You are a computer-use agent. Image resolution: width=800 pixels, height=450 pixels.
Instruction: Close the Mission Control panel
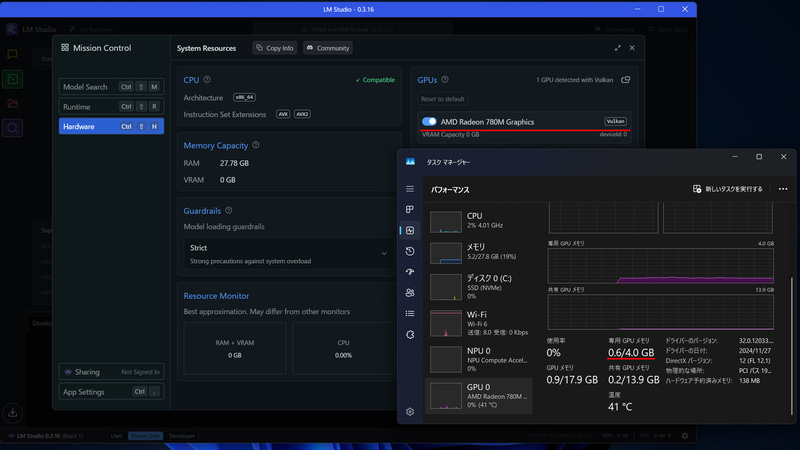[632, 48]
